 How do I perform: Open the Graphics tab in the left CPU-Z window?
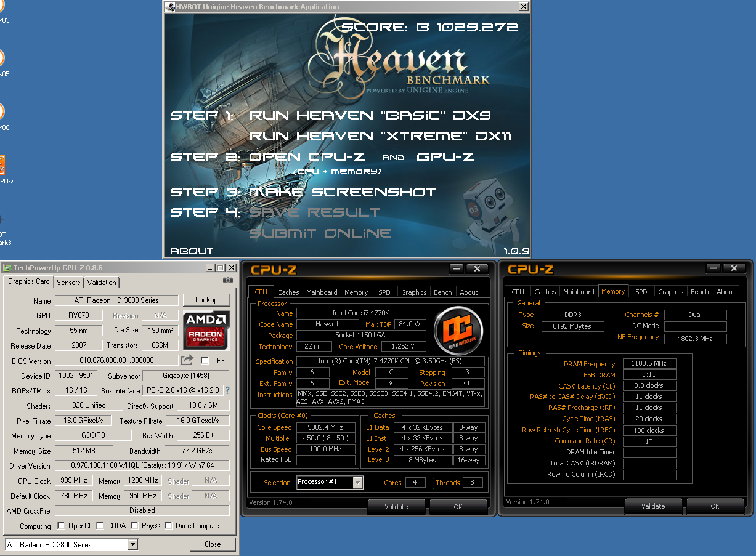(413, 292)
